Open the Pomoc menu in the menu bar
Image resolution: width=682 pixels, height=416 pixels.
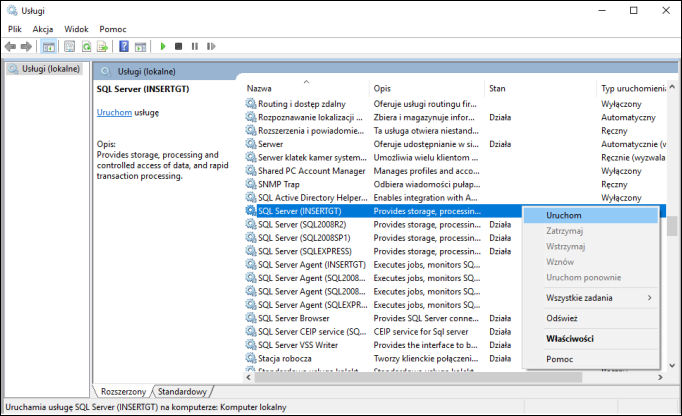[x=113, y=29]
